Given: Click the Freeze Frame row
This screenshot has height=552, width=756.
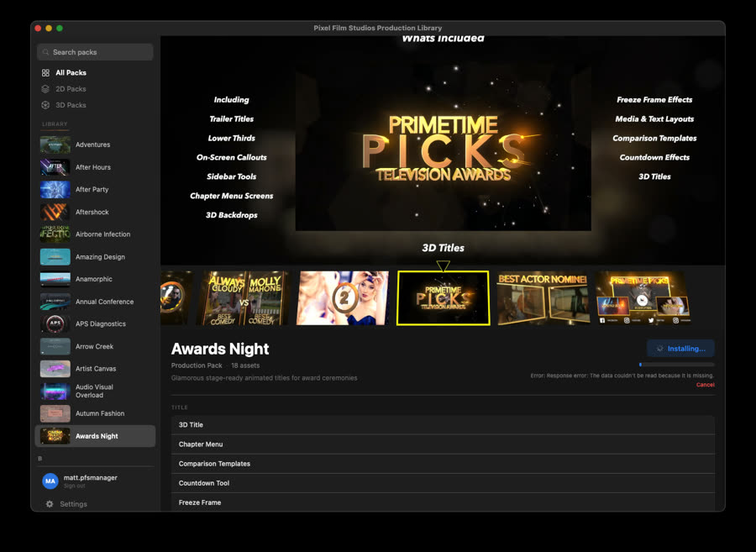Looking at the screenshot, I should point(443,502).
